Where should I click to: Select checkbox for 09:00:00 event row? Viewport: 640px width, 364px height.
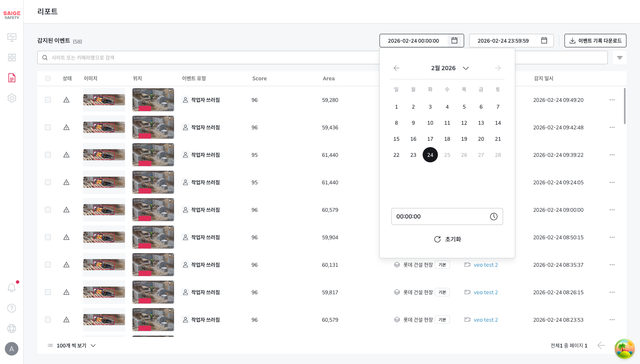[x=48, y=210]
